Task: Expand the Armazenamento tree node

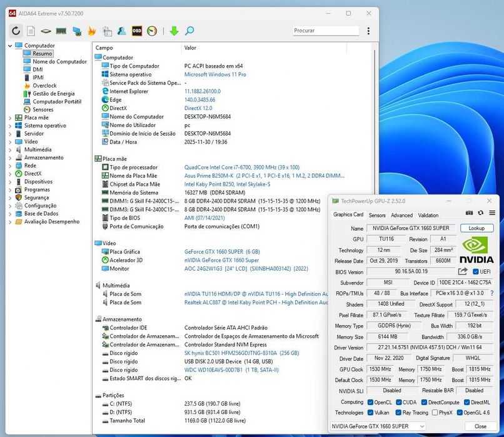Action: (x=10, y=158)
